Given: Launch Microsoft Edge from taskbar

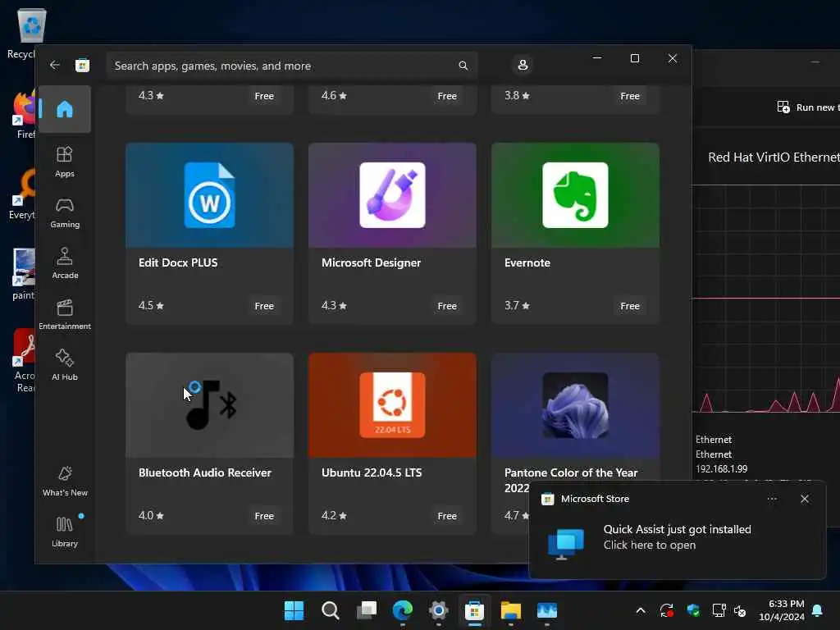Looking at the screenshot, I should point(402,610).
